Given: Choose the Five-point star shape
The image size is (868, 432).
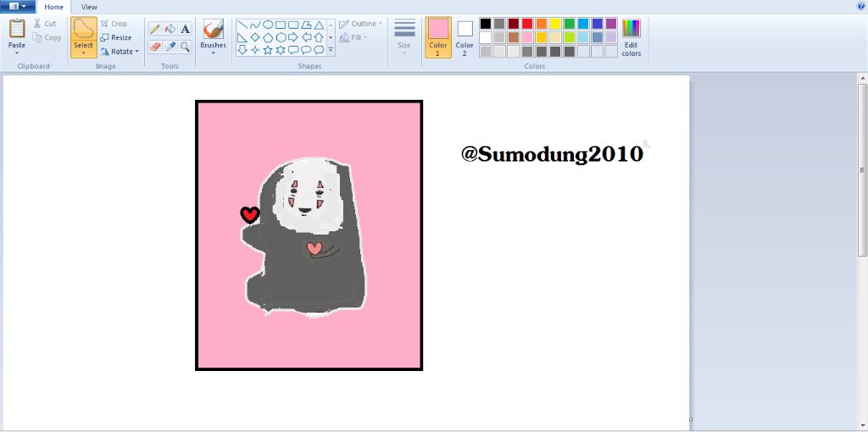Looking at the screenshot, I should (x=267, y=50).
